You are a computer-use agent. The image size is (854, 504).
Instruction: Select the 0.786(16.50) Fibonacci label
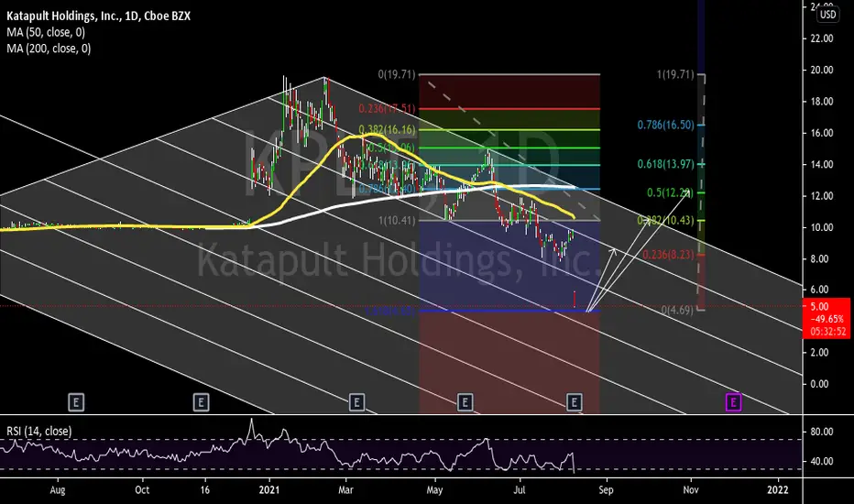click(x=665, y=125)
